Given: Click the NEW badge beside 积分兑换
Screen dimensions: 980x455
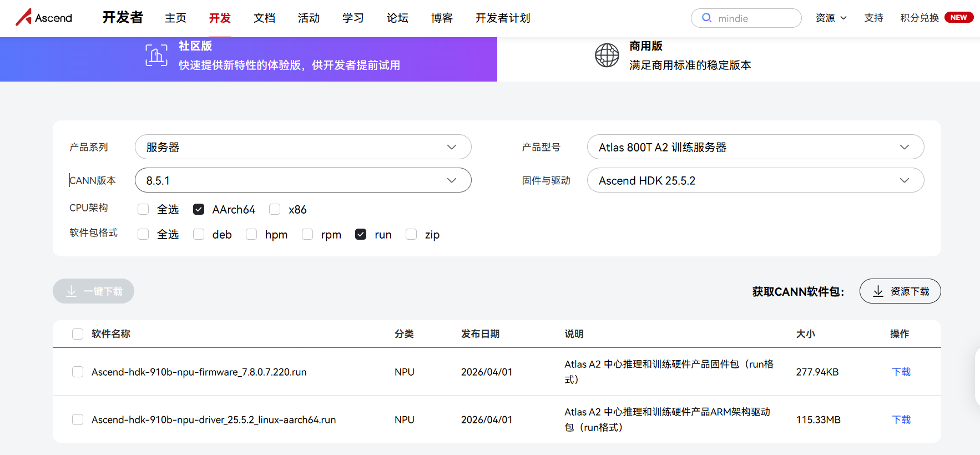Looking at the screenshot, I should click(x=959, y=18).
